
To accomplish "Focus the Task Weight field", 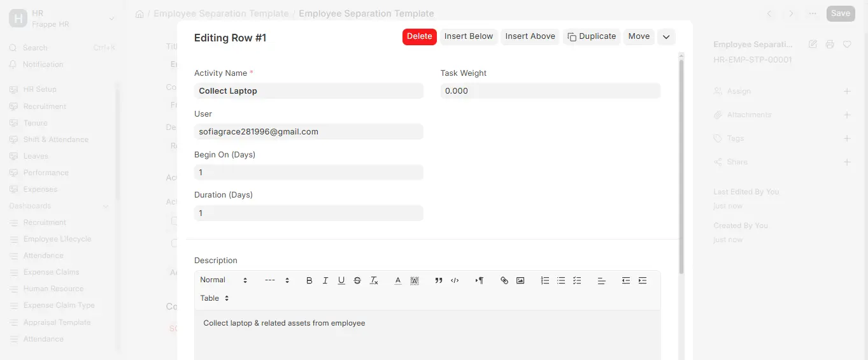I will pyautogui.click(x=550, y=91).
